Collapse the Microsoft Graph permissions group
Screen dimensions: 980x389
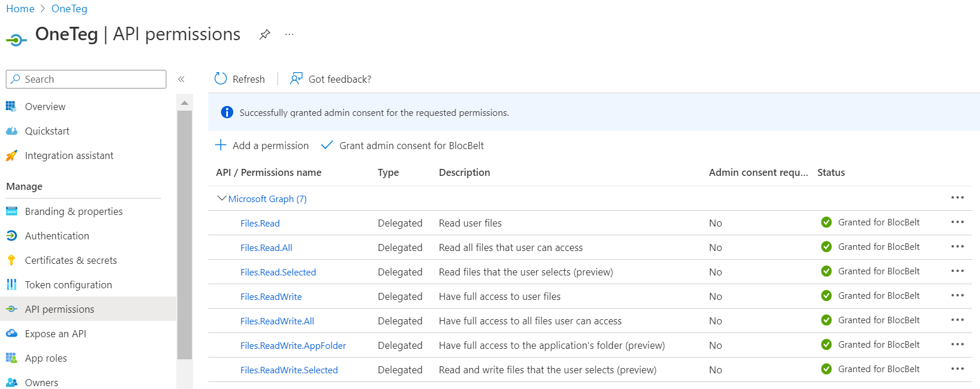pyautogui.click(x=222, y=199)
